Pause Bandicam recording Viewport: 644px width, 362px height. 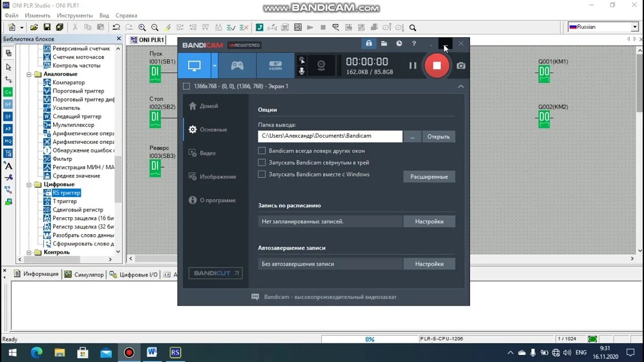[x=413, y=65]
